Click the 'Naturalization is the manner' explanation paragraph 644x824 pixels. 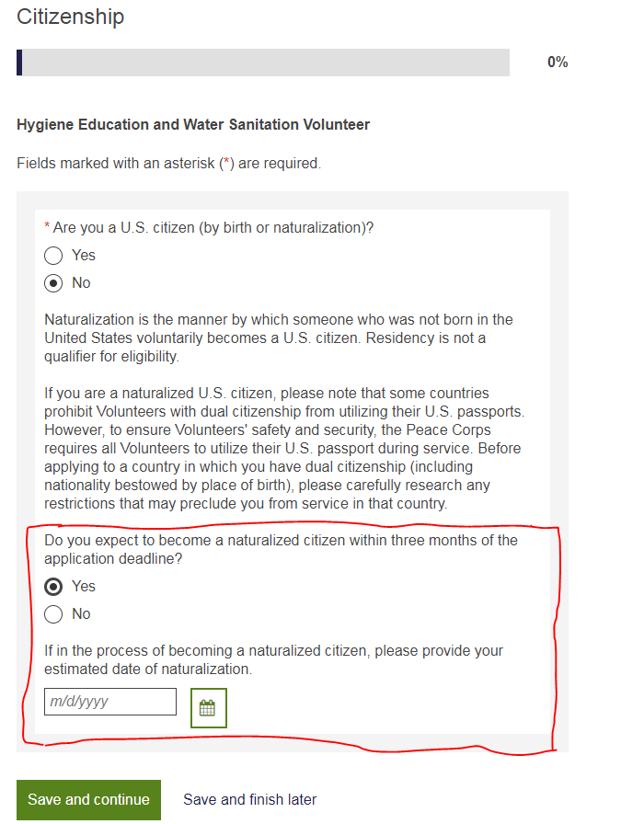(x=279, y=338)
